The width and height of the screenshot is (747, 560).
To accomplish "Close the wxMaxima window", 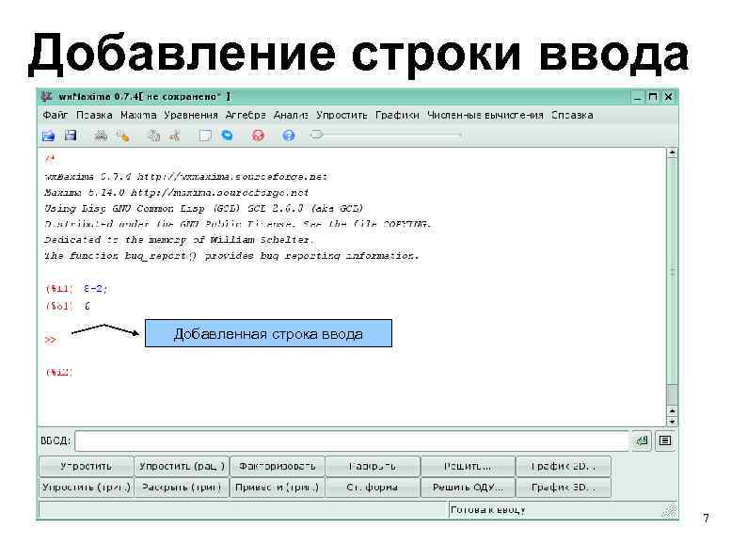I will pyautogui.click(x=668, y=97).
